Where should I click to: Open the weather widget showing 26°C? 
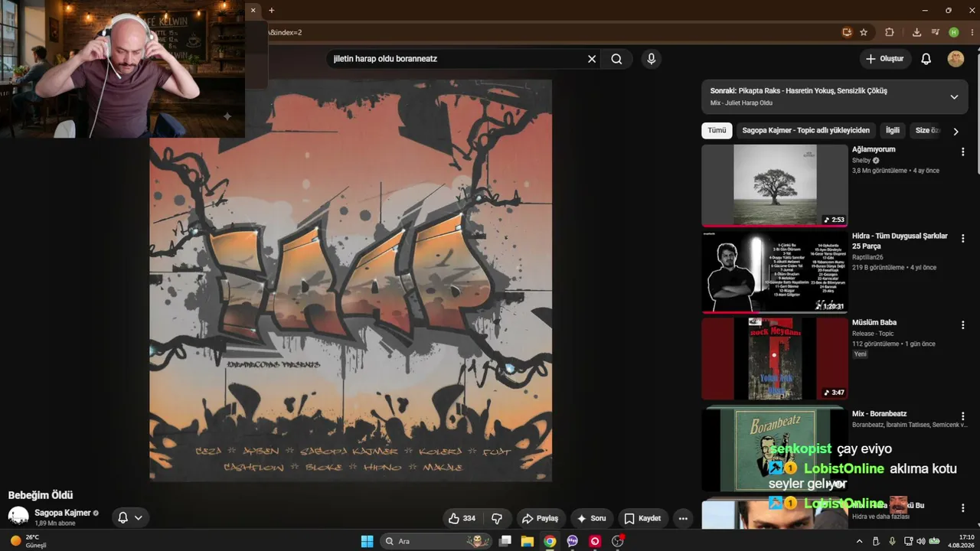27,541
